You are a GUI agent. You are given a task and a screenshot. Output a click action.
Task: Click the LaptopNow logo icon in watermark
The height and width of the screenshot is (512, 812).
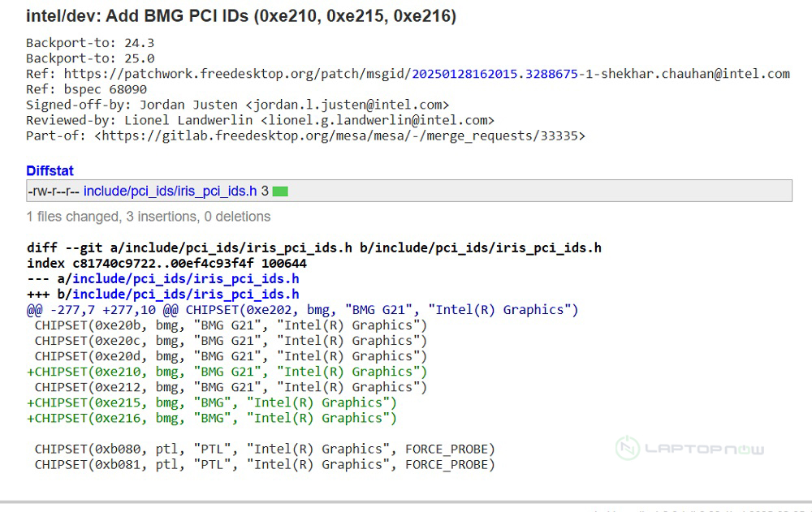(x=627, y=449)
